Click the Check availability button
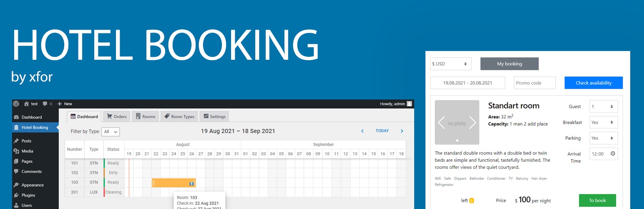 (x=593, y=83)
